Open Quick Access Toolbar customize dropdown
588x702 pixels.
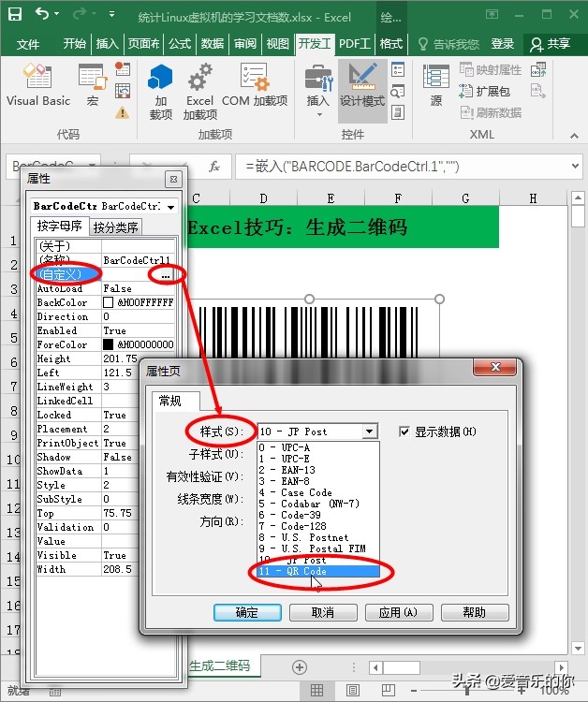[x=111, y=14]
